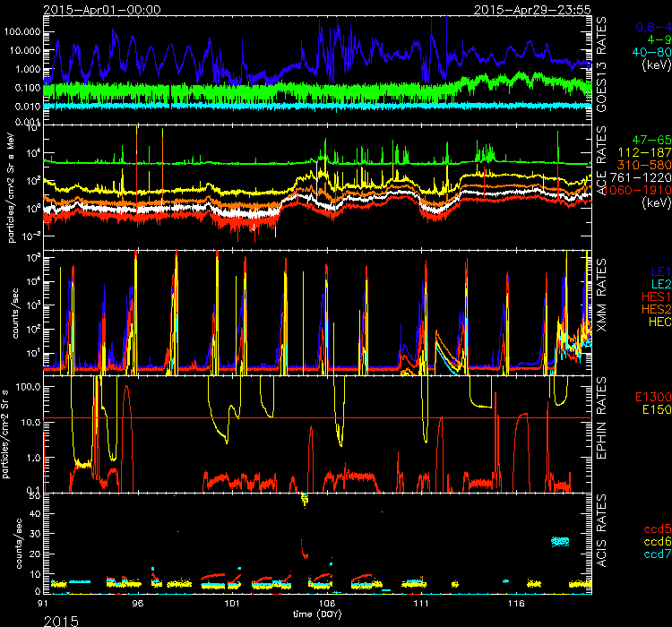
Task: Click the time (DOY) axis label
Action: pos(319,614)
